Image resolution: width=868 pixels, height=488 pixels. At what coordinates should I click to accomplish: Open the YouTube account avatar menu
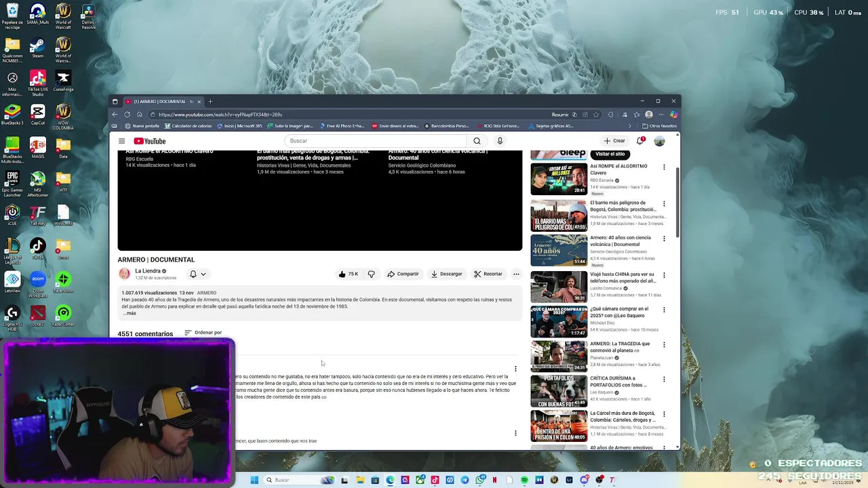tap(659, 141)
